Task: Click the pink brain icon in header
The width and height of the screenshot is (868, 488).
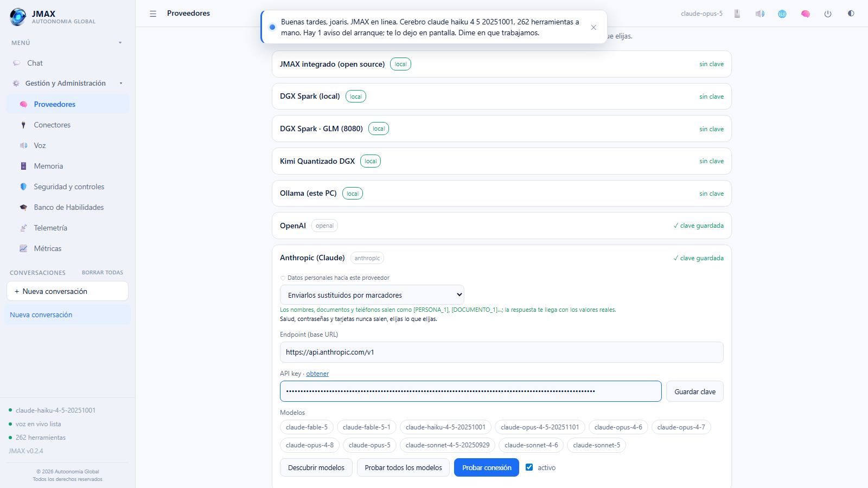Action: point(806,14)
